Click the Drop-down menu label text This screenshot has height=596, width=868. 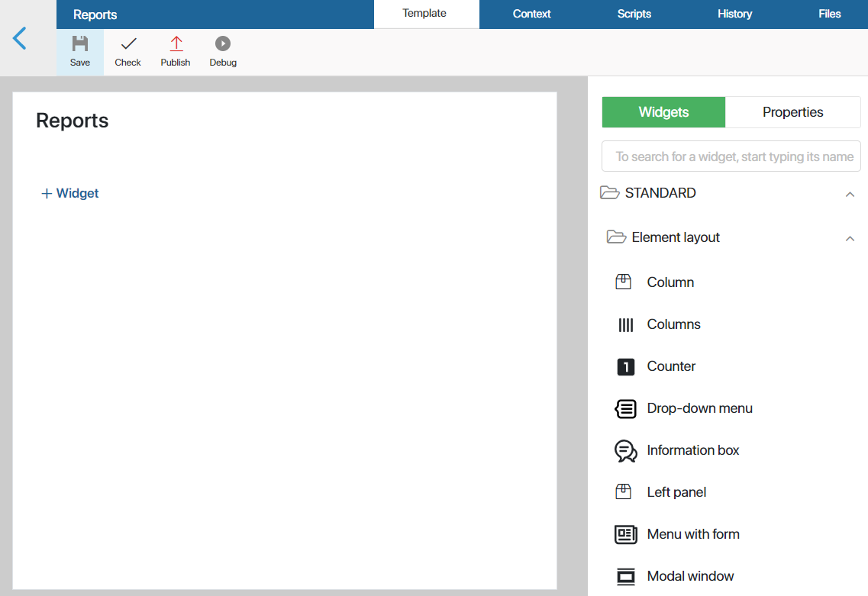[700, 408]
